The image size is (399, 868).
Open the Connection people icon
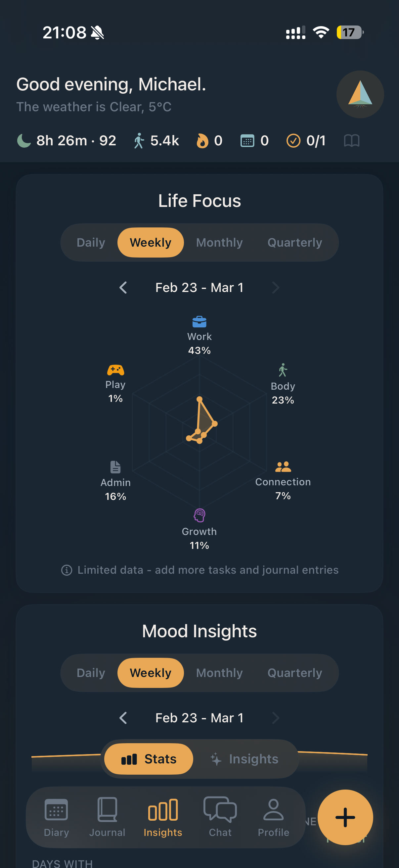click(283, 466)
